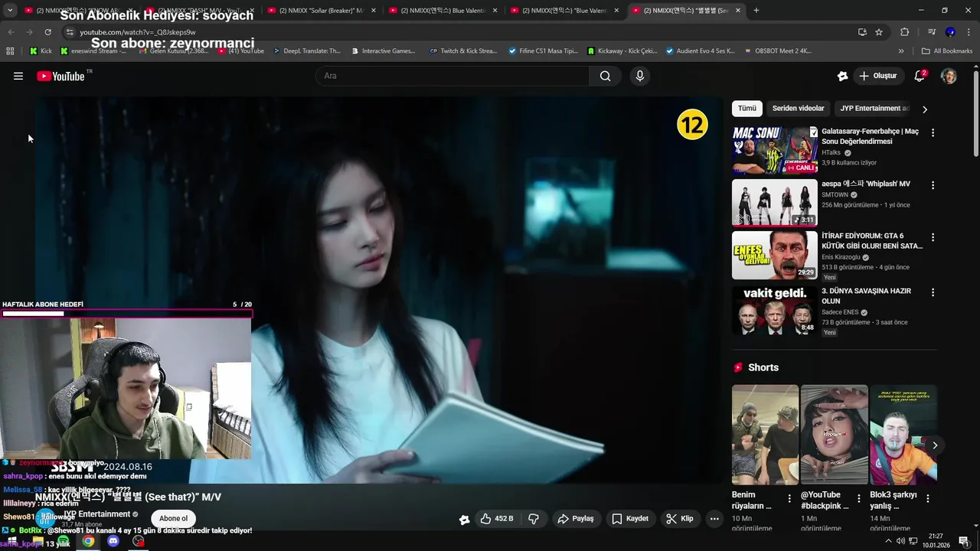This screenshot has width=980, height=551.
Task: Open options for İtiraf Ediyorum GTA 6 video
Action: pyautogui.click(x=933, y=237)
